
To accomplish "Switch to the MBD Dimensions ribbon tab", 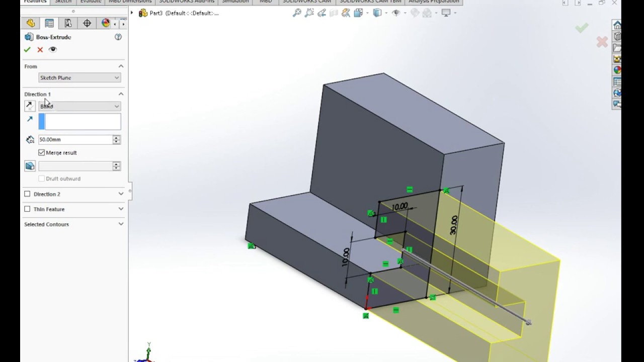I will pyautogui.click(x=130, y=2).
